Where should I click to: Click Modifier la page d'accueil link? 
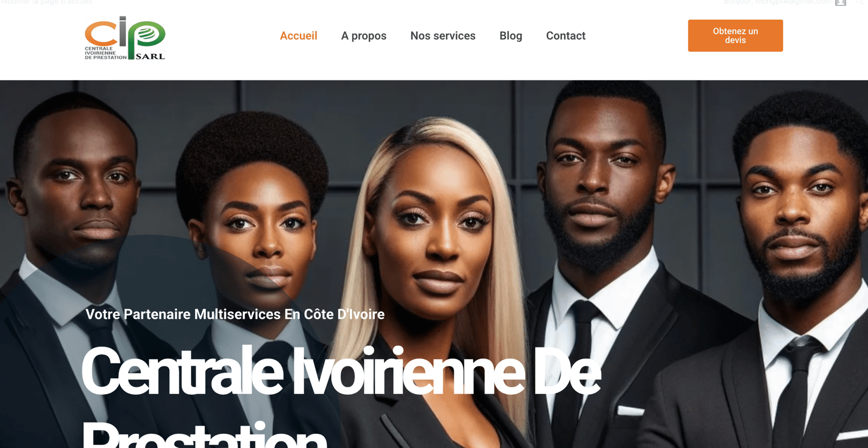(47, 2)
